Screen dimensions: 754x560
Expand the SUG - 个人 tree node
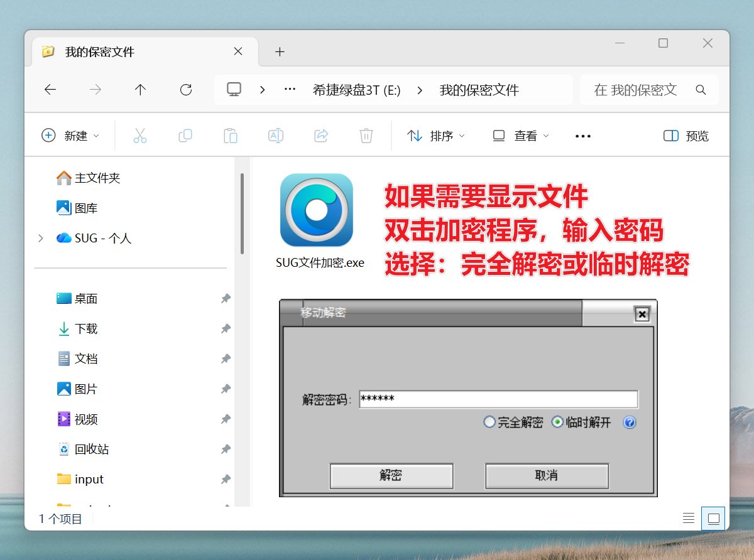click(41, 238)
